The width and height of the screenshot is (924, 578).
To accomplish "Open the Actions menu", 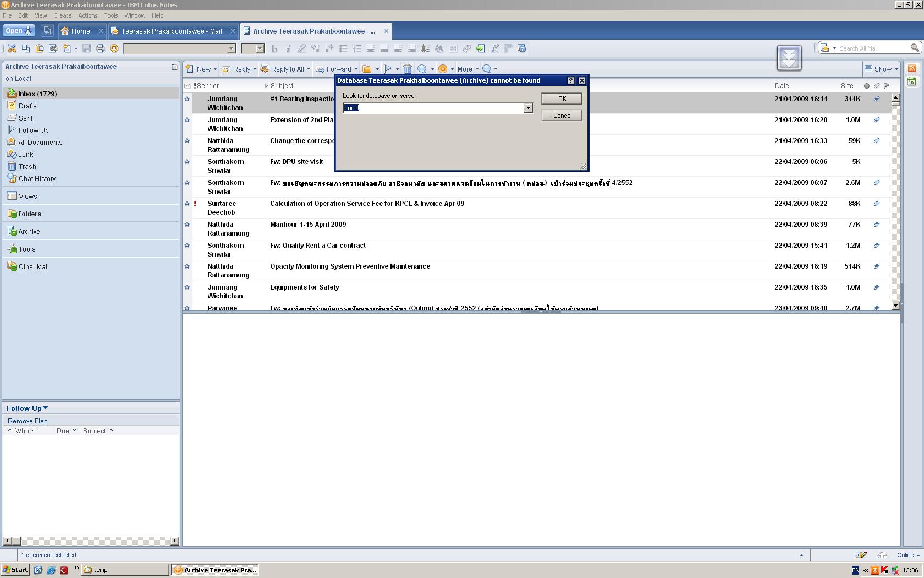I will coord(87,15).
